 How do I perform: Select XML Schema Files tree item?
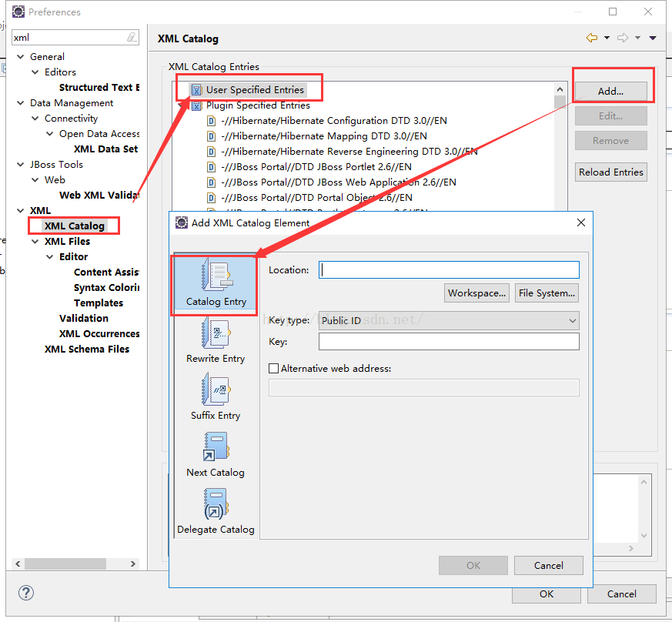click(x=87, y=349)
